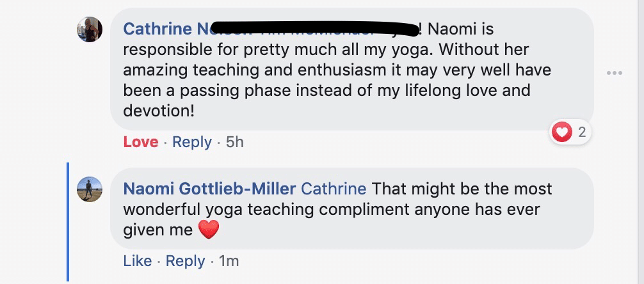The width and height of the screenshot is (644, 284).
Task: Click the 1m timestamp
Action: pos(229,261)
